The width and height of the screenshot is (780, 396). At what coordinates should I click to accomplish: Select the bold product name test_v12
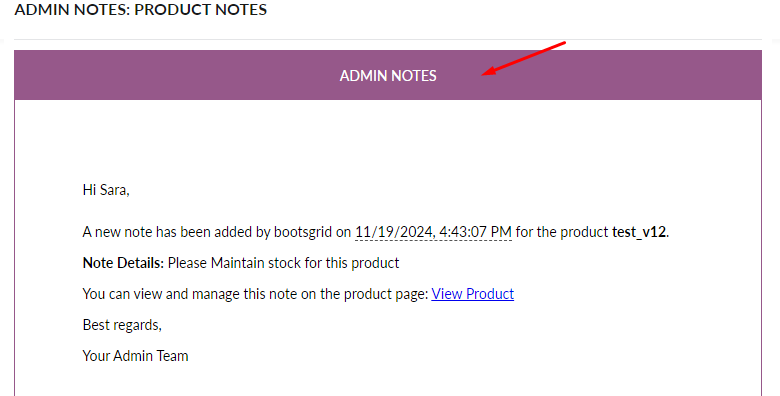[x=639, y=232]
